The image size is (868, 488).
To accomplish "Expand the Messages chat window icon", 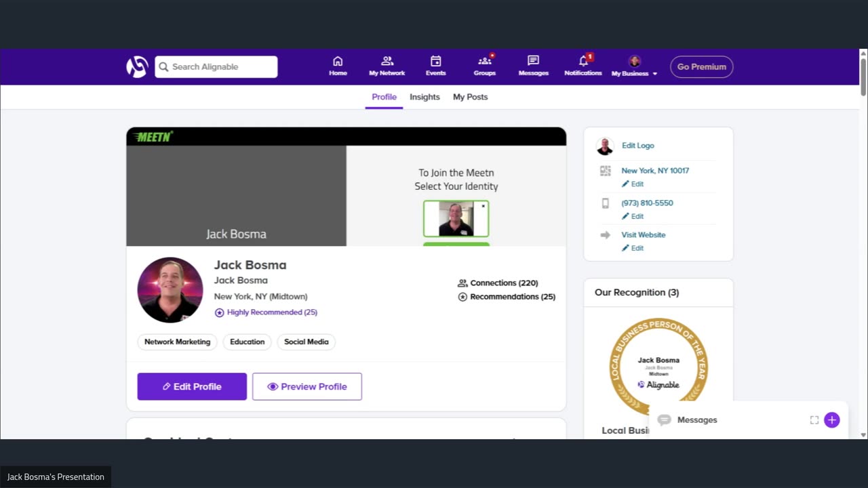I will click(814, 420).
